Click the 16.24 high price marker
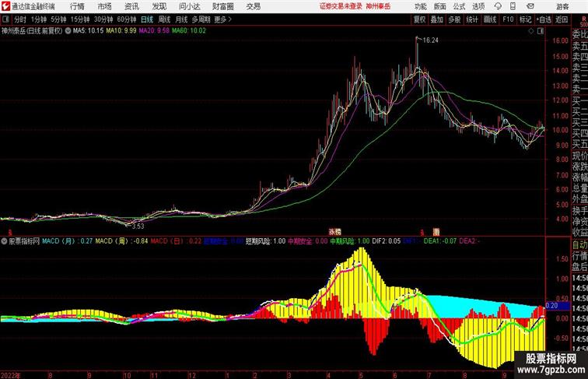 (x=431, y=40)
